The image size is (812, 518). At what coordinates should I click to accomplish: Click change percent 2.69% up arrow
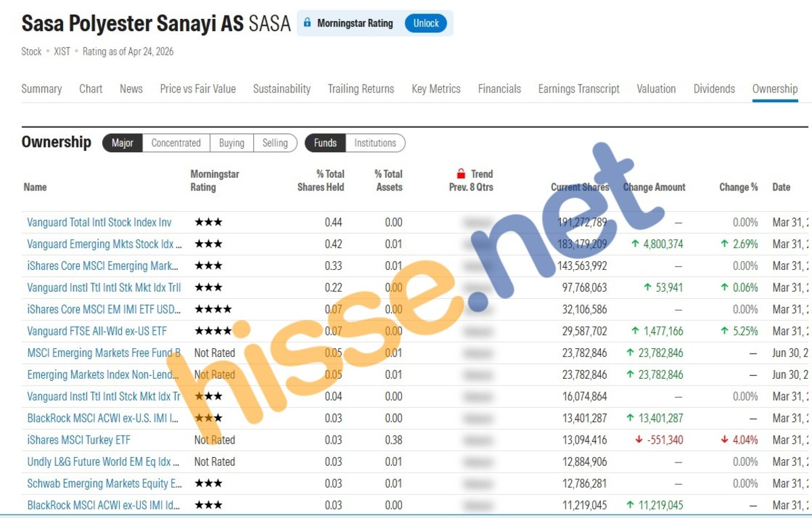[725, 243]
